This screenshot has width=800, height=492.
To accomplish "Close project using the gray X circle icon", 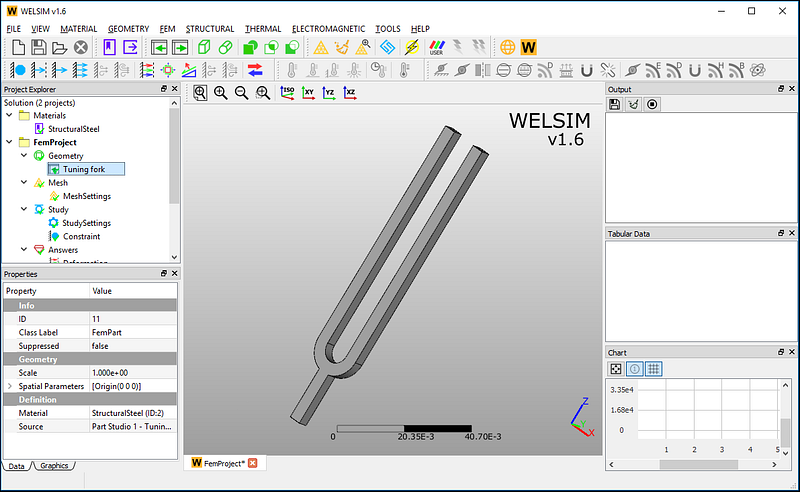I will pos(81,48).
